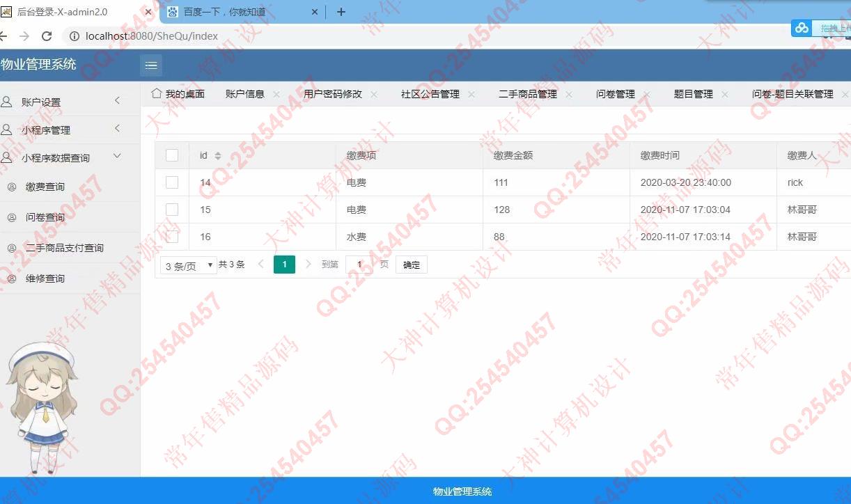Close the 账户信息 tab

276,94
